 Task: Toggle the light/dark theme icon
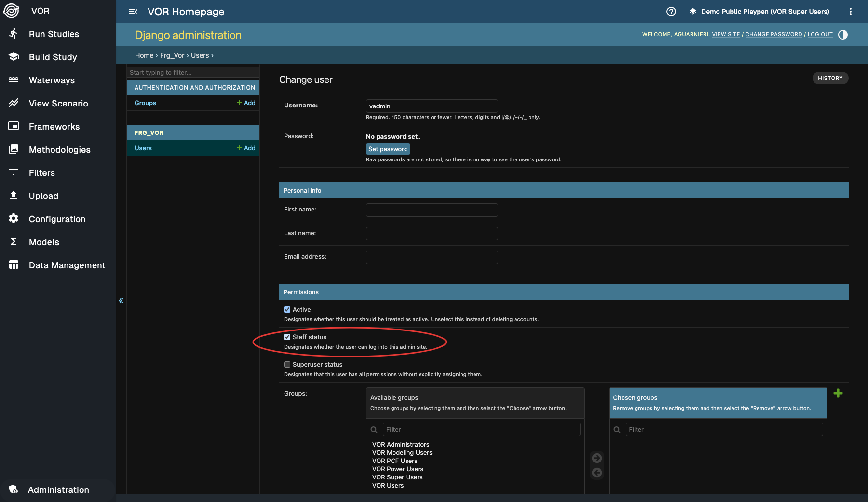pyautogui.click(x=843, y=35)
